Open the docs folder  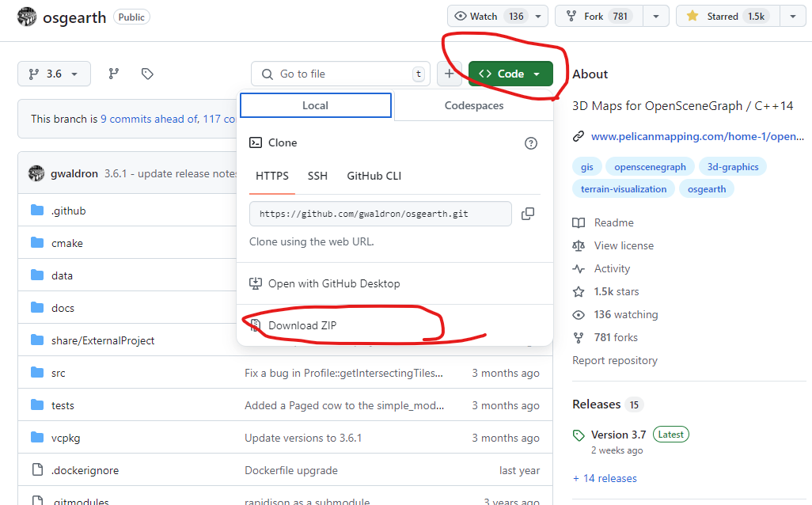coord(63,308)
